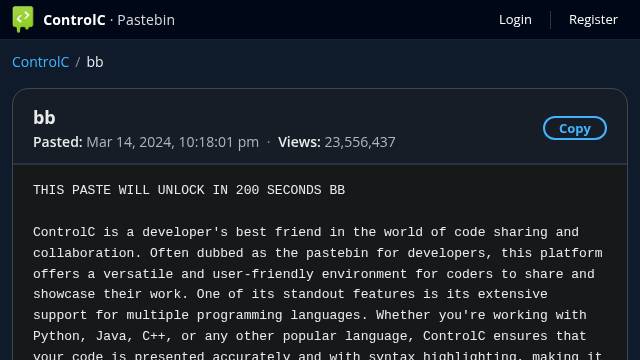
Task: Click the green ControlC logo icon
Action: (23, 19)
